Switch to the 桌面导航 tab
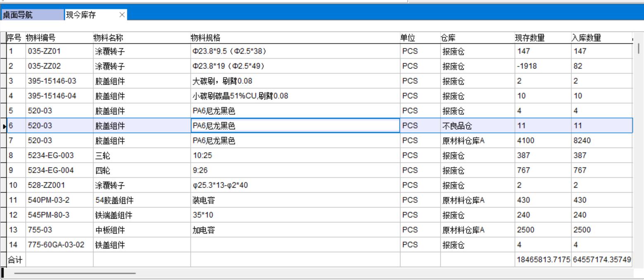 [x=32, y=15]
